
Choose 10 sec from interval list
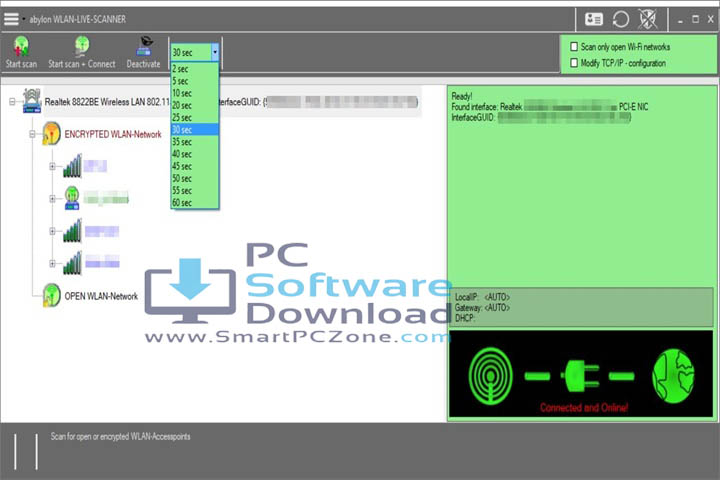[195, 93]
